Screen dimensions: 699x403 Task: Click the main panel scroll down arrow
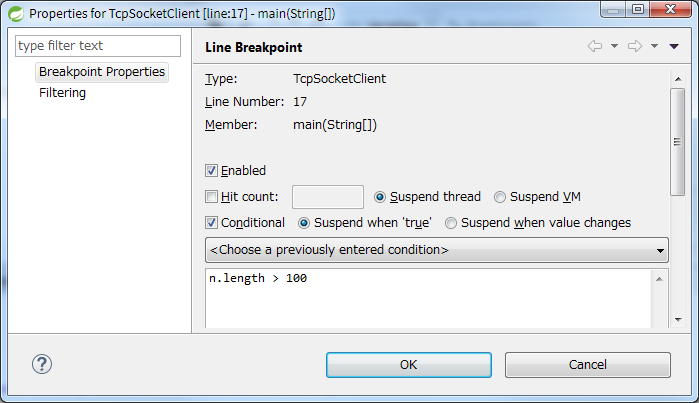(x=678, y=320)
